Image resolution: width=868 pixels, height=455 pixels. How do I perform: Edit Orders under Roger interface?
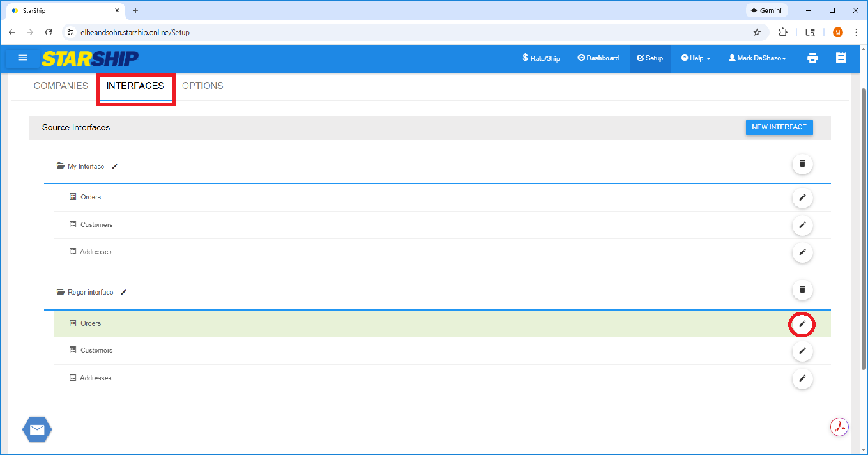click(802, 324)
